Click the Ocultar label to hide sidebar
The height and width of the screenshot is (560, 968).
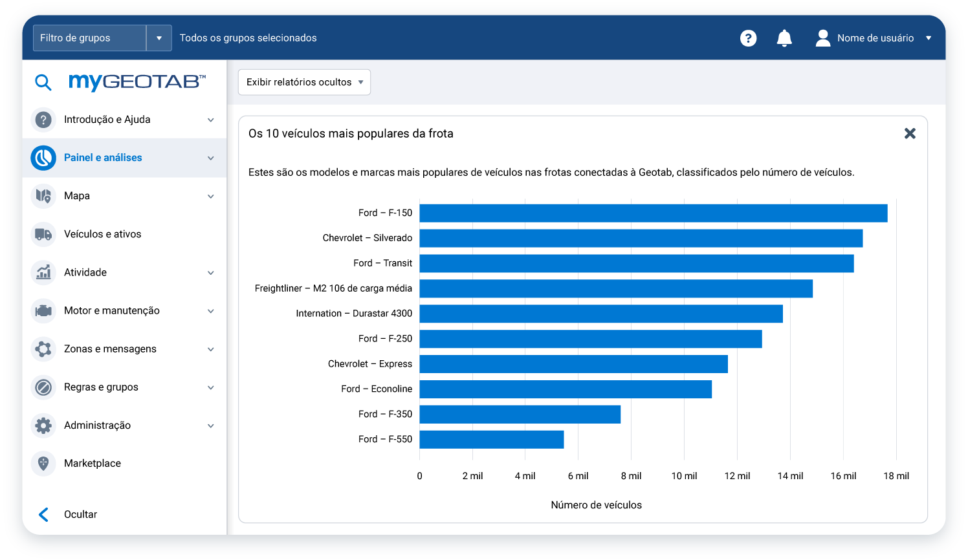80,515
